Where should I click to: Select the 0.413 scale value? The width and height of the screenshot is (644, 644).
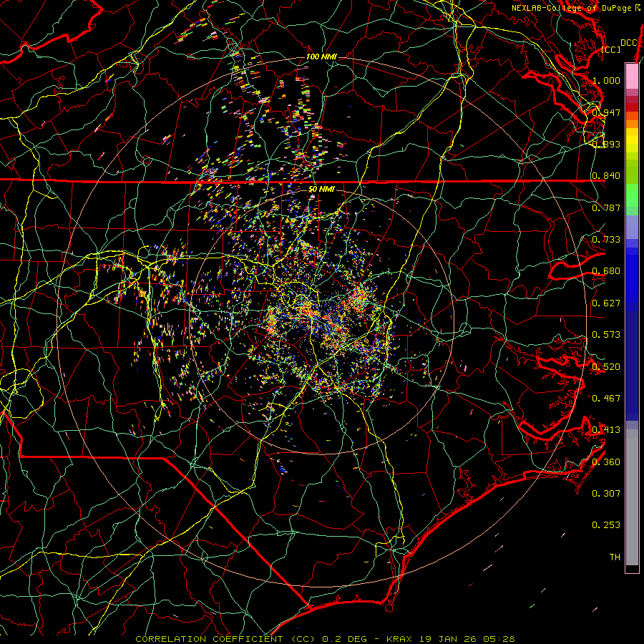(x=606, y=430)
